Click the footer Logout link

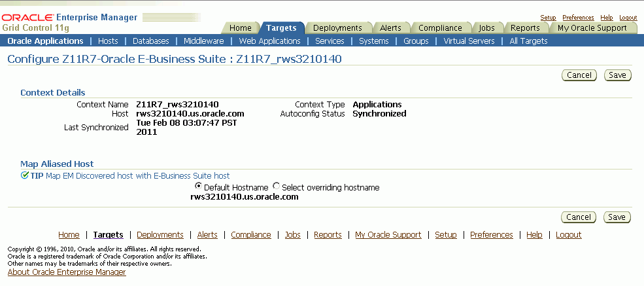click(568, 235)
